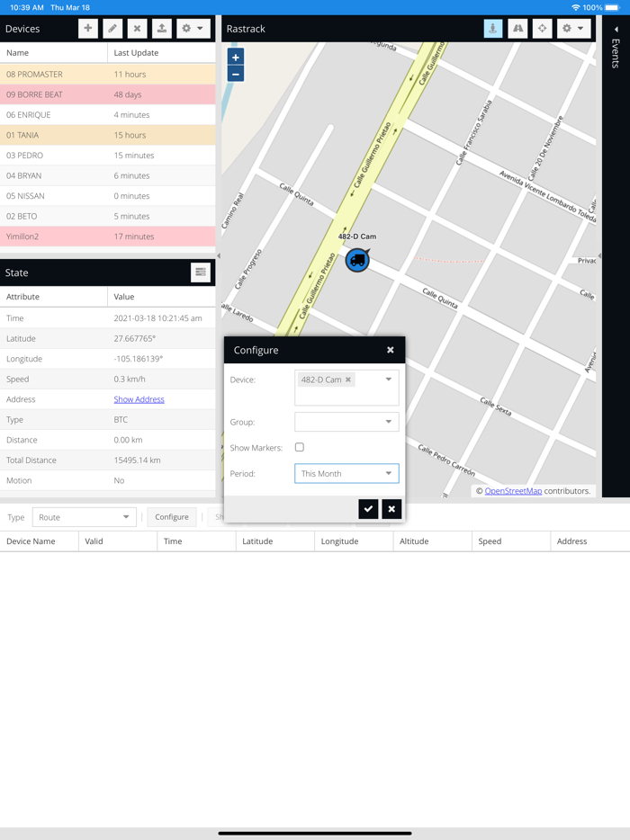Click the Show Address link
This screenshot has height=840, width=630.
pos(139,399)
